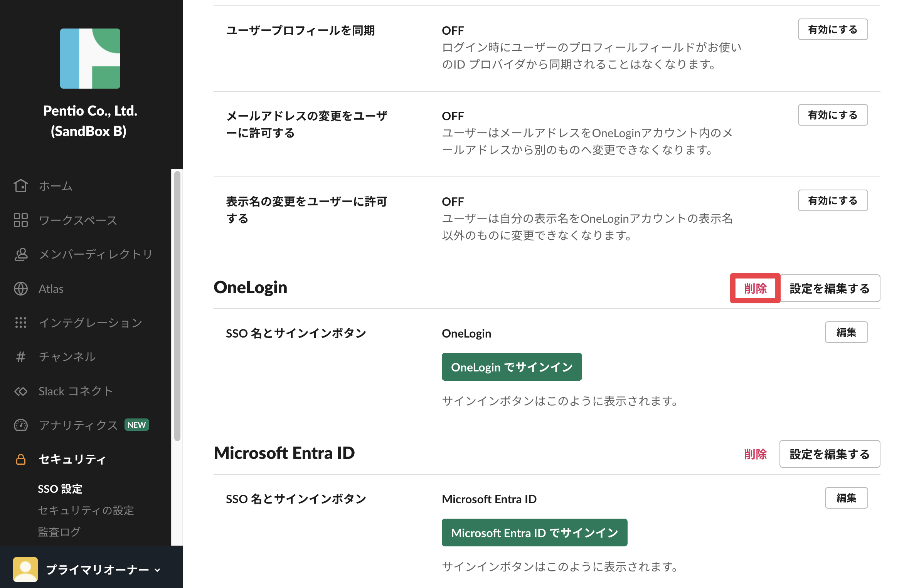Enable 表示名の変更 permission
This screenshot has width=909, height=588.
click(x=833, y=200)
